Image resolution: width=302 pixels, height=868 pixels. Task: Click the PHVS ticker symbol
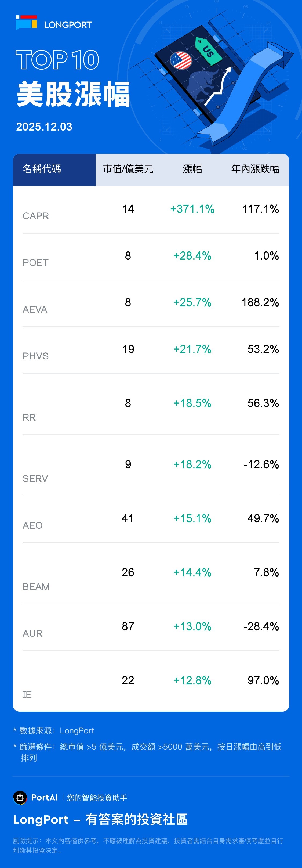click(35, 356)
